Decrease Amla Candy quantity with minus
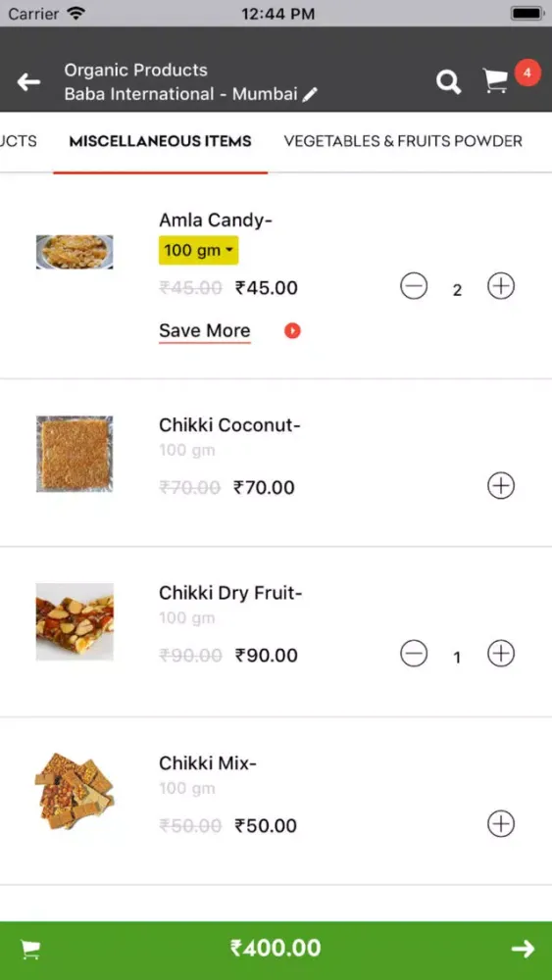 tap(414, 286)
